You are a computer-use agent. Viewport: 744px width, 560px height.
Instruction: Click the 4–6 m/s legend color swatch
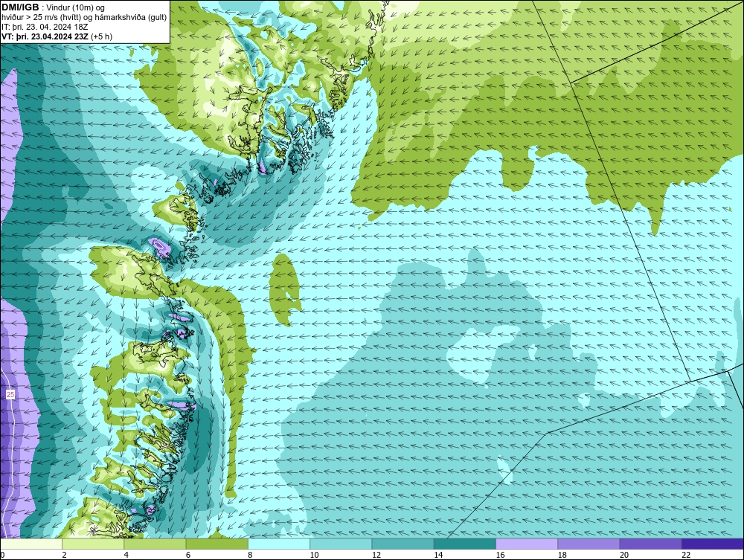click(155, 544)
